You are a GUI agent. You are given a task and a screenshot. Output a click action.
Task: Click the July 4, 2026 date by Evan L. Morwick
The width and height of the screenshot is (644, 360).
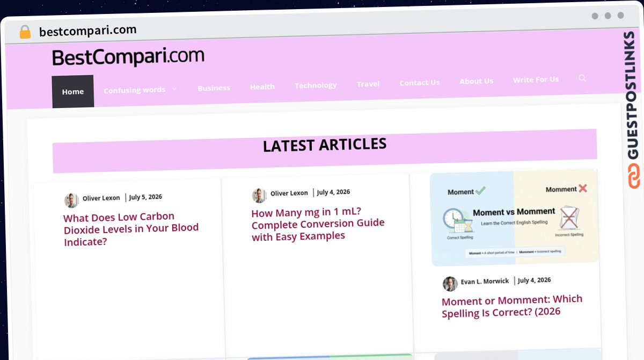534,280
